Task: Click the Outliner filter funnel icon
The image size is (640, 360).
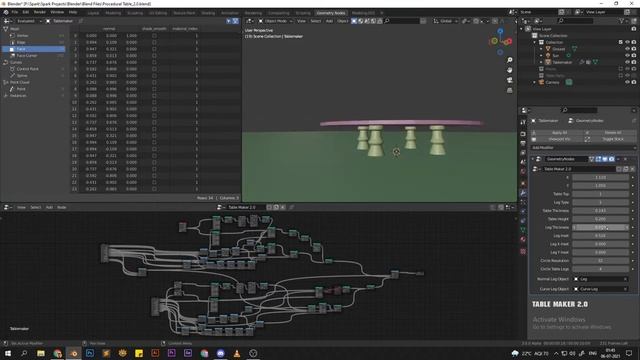Action: (x=622, y=21)
